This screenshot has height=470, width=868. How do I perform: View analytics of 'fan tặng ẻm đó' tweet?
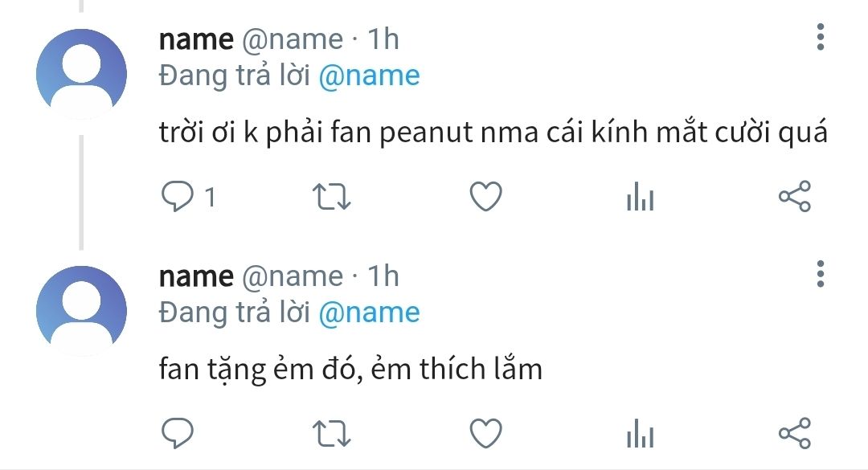(x=640, y=435)
